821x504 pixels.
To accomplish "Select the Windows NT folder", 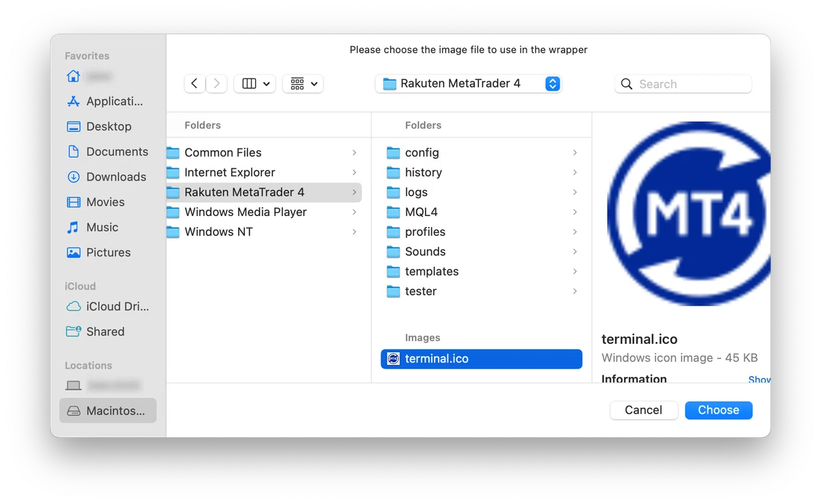I will 264,232.
